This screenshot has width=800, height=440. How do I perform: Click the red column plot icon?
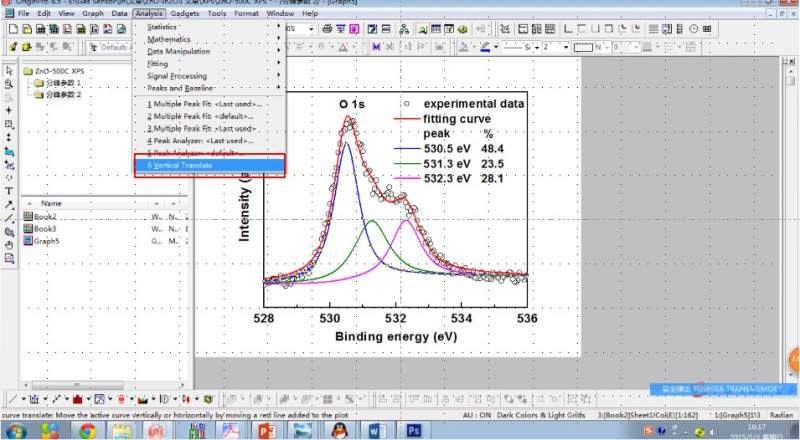[78, 399]
